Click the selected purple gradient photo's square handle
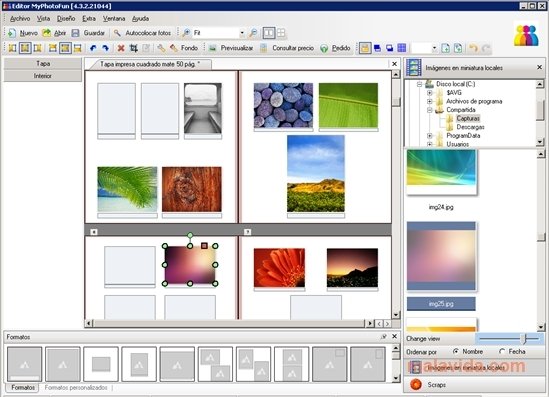Image resolution: width=549 pixels, height=397 pixels. pos(204,246)
